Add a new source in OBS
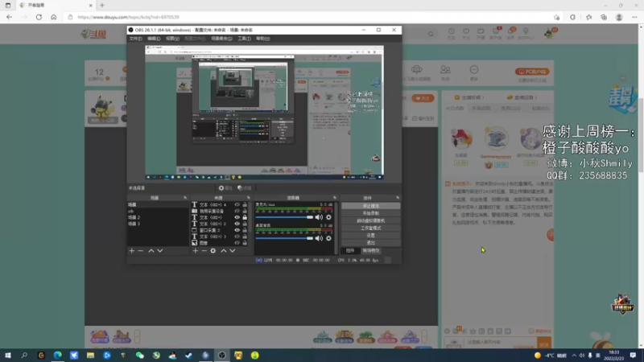This screenshot has height=362, width=644. point(196,250)
